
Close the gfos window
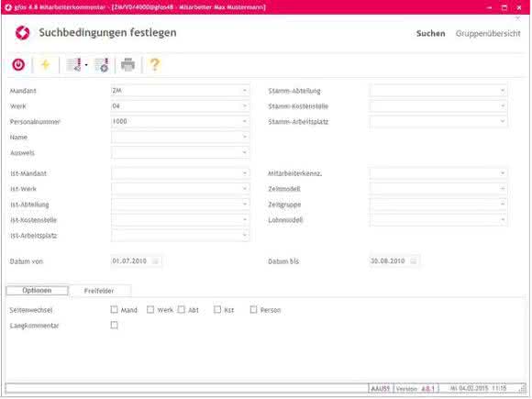(519, 7)
